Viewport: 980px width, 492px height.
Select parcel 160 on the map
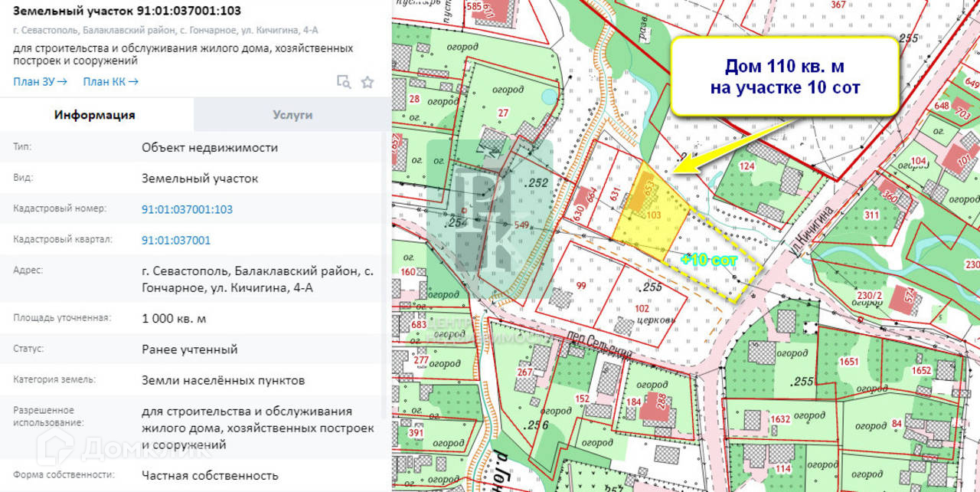408,272
